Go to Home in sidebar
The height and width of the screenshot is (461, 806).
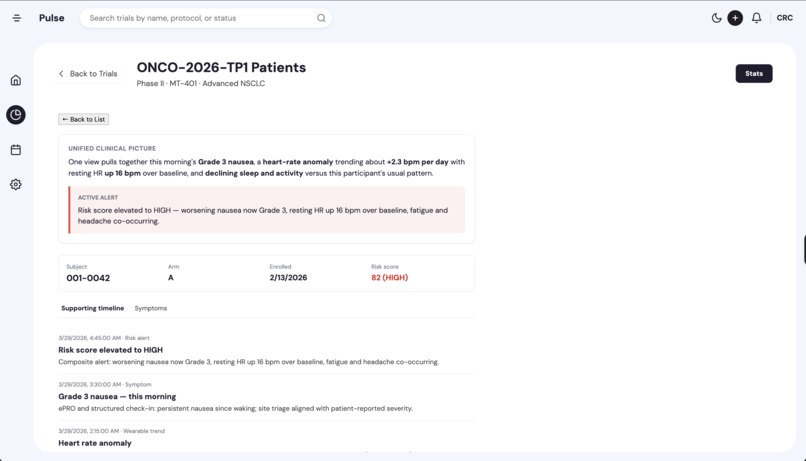click(16, 80)
